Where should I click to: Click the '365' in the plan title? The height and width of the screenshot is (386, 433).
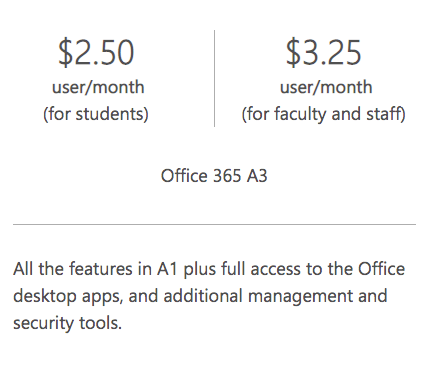pos(227,176)
